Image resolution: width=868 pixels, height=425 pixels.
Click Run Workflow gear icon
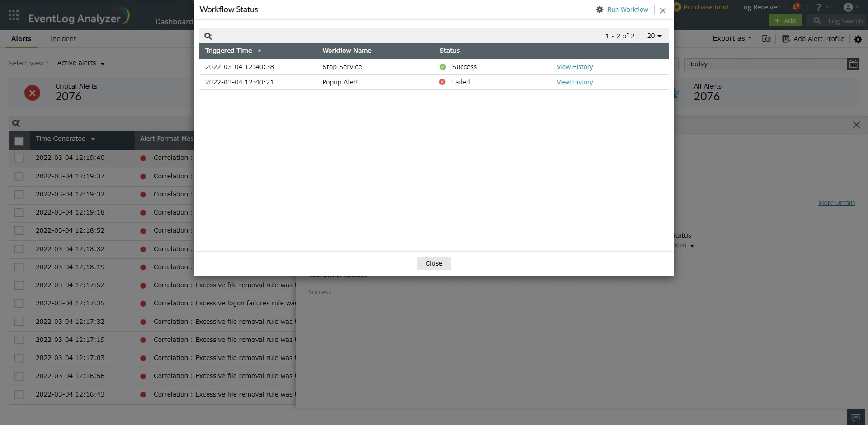599,9
